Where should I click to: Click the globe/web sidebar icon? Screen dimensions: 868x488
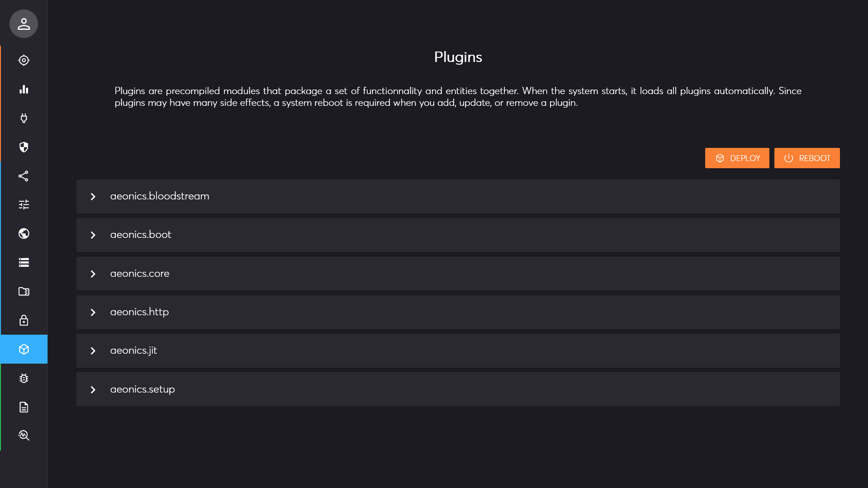(23, 234)
